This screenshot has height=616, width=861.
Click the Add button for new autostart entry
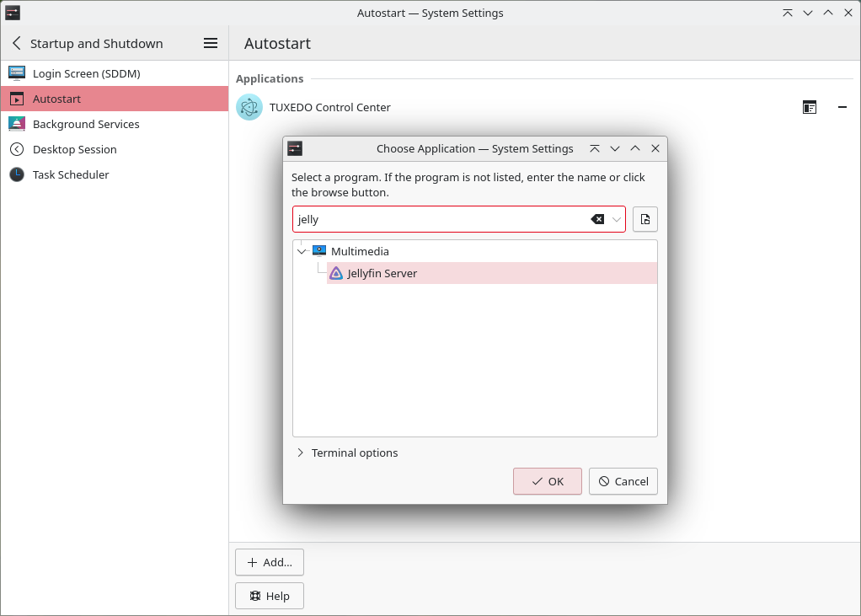tap(269, 562)
